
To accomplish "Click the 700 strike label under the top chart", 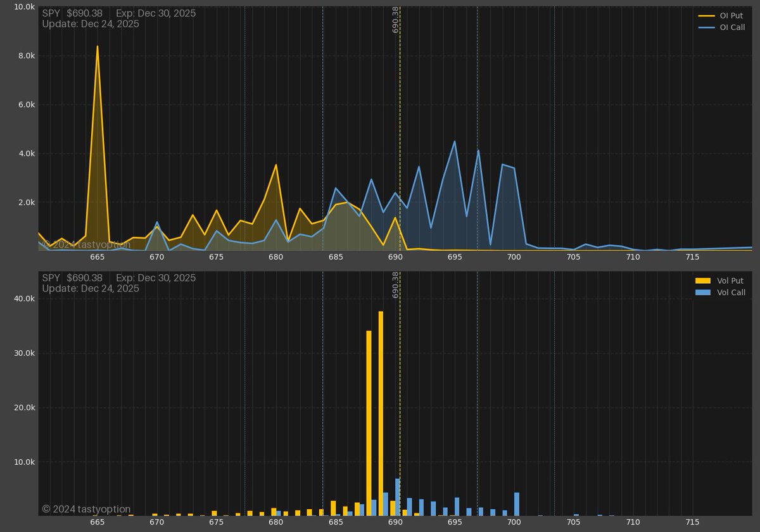I will tap(514, 257).
